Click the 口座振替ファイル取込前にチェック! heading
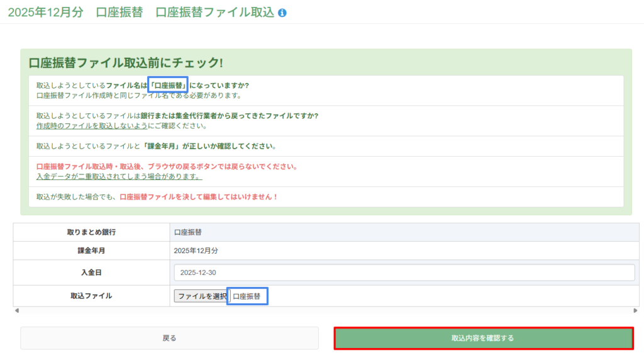Viewport: 644px width, 358px height. 125,63
